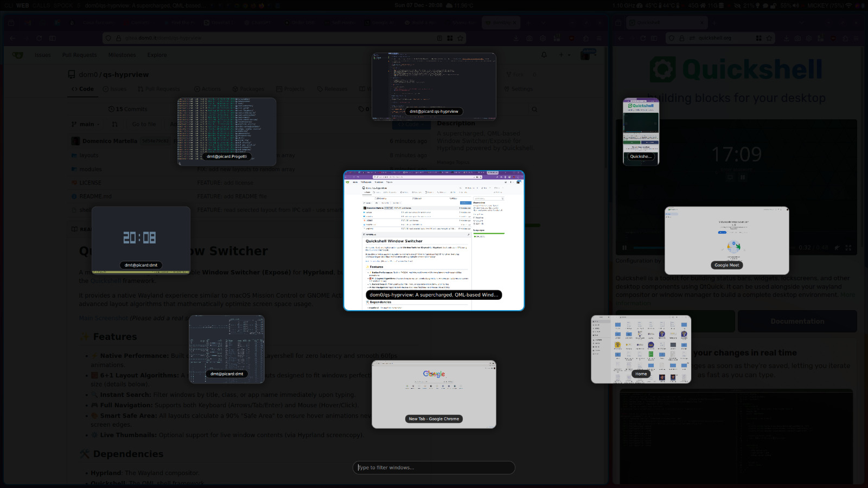Open Explore in the Gitea navbar
The image size is (868, 488).
[x=157, y=55]
